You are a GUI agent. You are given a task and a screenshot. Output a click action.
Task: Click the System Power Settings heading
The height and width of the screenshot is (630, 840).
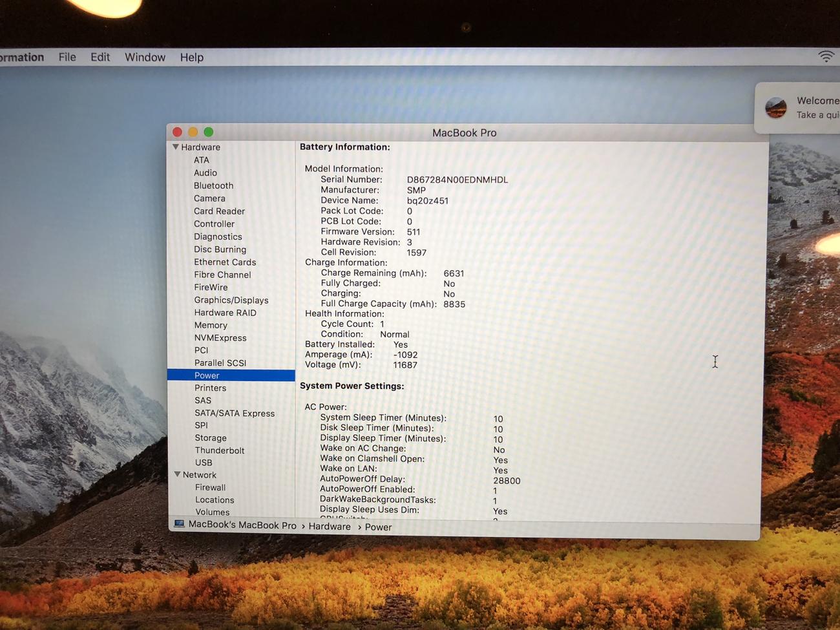(x=352, y=386)
